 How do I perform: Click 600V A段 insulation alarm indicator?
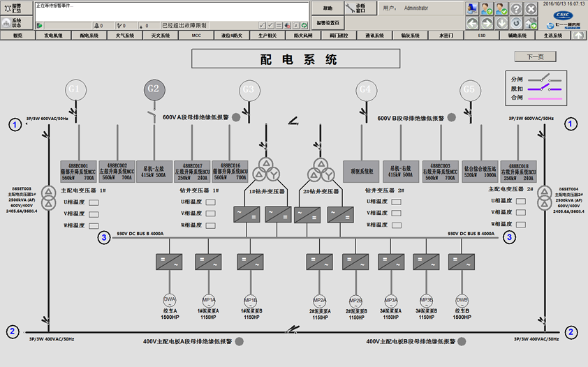(x=236, y=118)
